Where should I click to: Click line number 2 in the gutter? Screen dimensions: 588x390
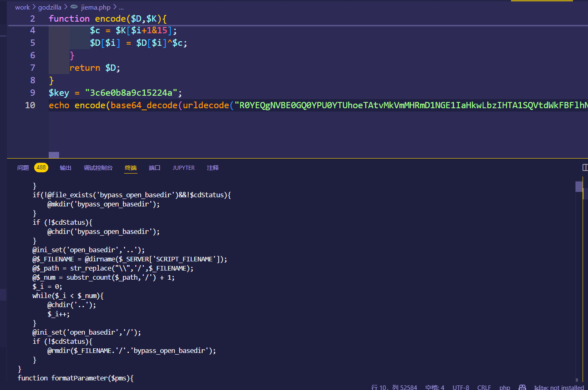tap(32, 19)
